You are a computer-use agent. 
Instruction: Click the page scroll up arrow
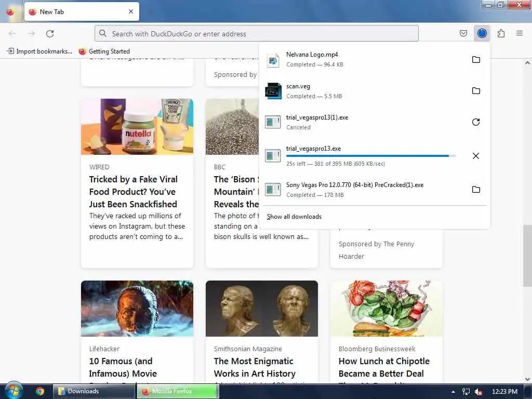(x=527, y=63)
